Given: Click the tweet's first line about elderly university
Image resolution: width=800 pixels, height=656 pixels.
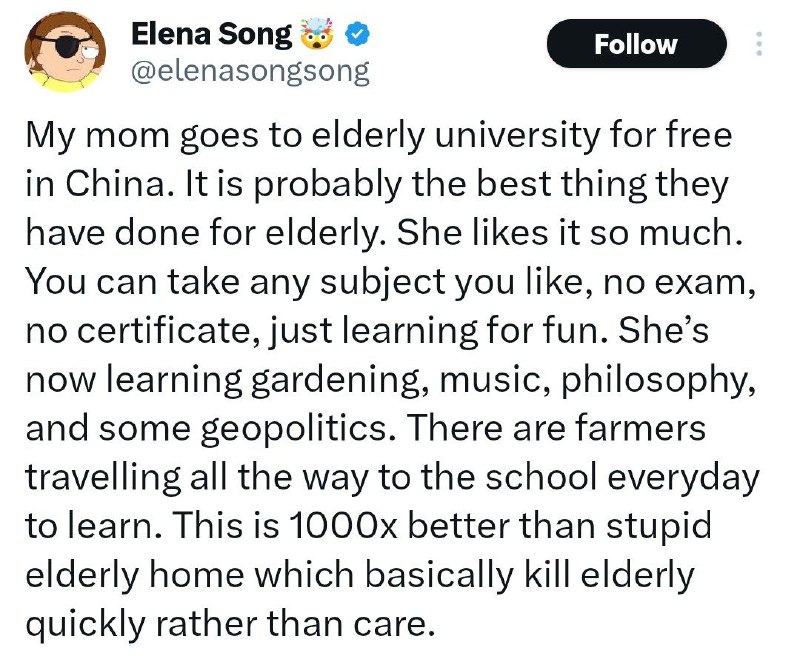Looking at the screenshot, I should pyautogui.click(x=377, y=135).
